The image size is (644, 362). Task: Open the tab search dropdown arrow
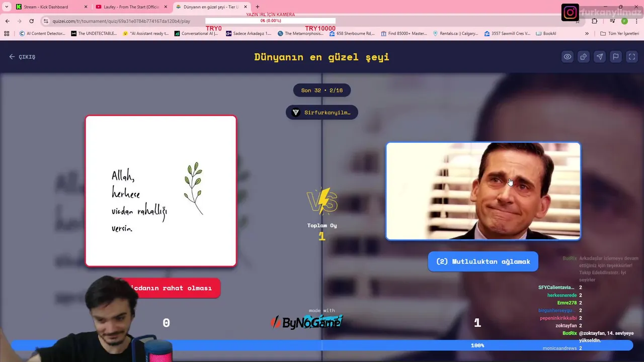pos(7,7)
